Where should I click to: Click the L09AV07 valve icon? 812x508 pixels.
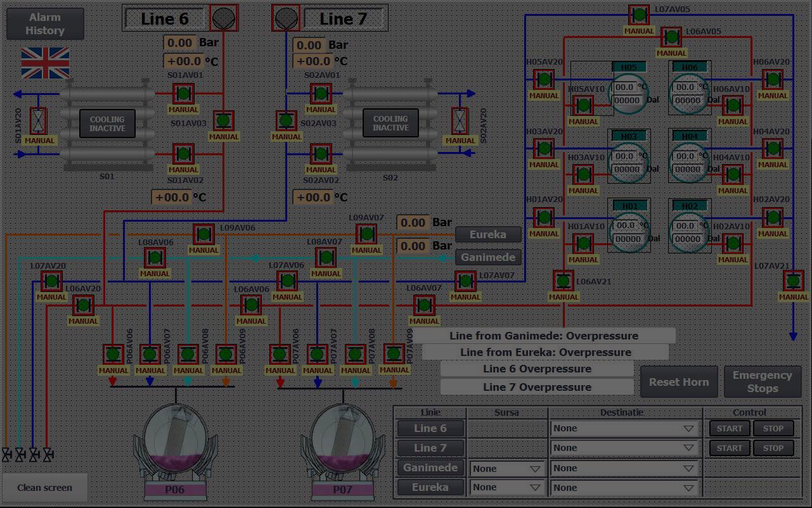[x=366, y=234]
